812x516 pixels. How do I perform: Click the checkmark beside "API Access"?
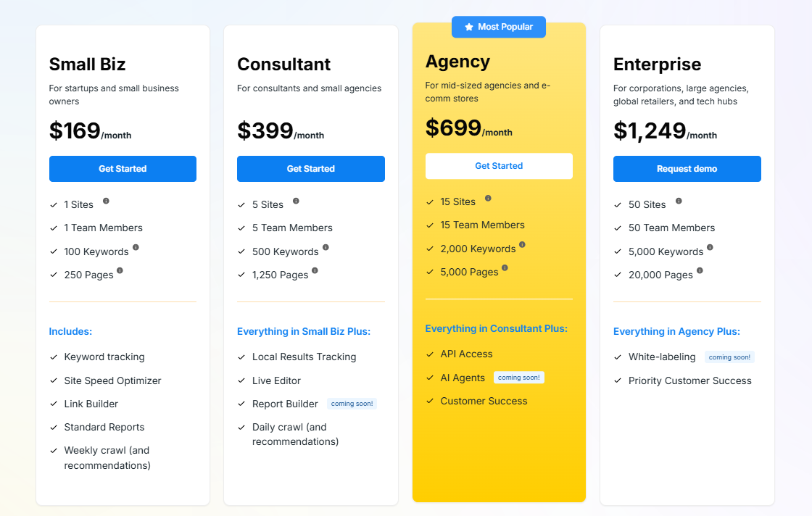coord(430,354)
